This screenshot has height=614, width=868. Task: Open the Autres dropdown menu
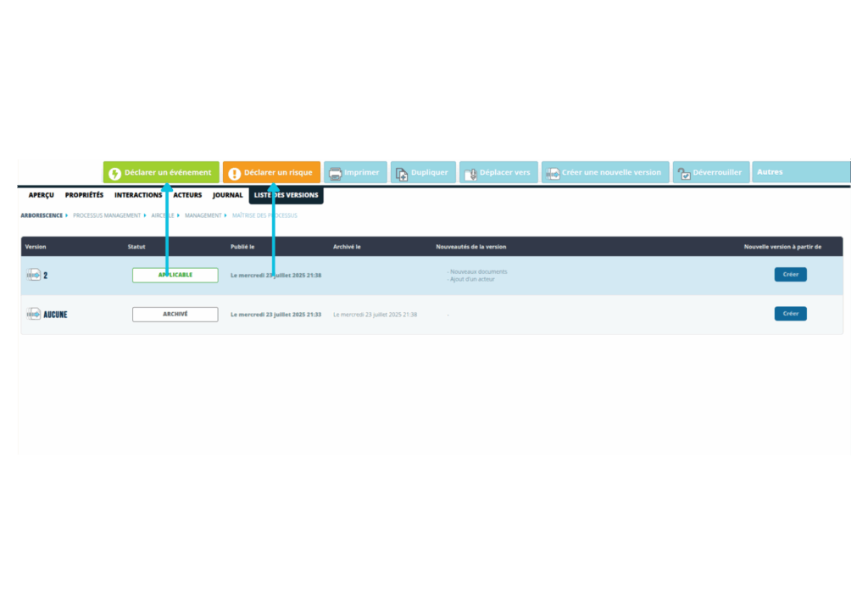coord(800,172)
